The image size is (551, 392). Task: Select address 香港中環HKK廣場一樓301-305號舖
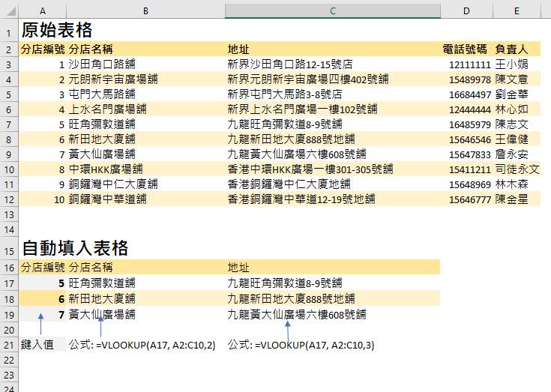310,169
